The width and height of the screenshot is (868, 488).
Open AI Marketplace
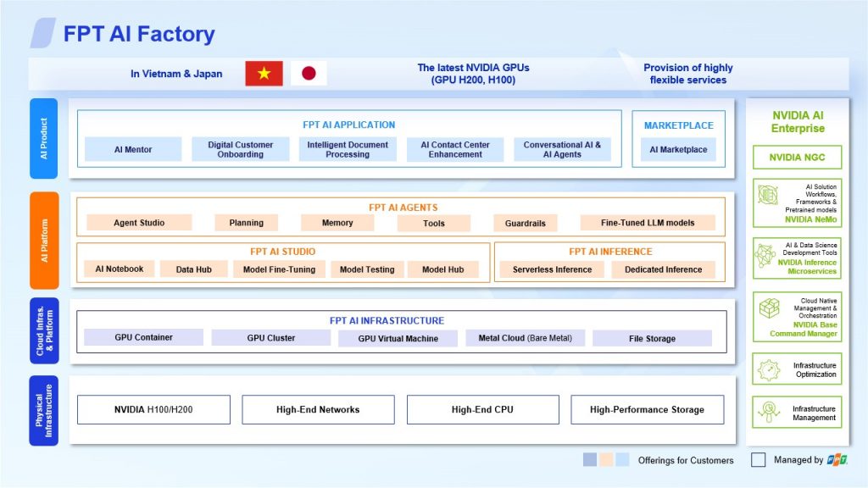point(677,149)
